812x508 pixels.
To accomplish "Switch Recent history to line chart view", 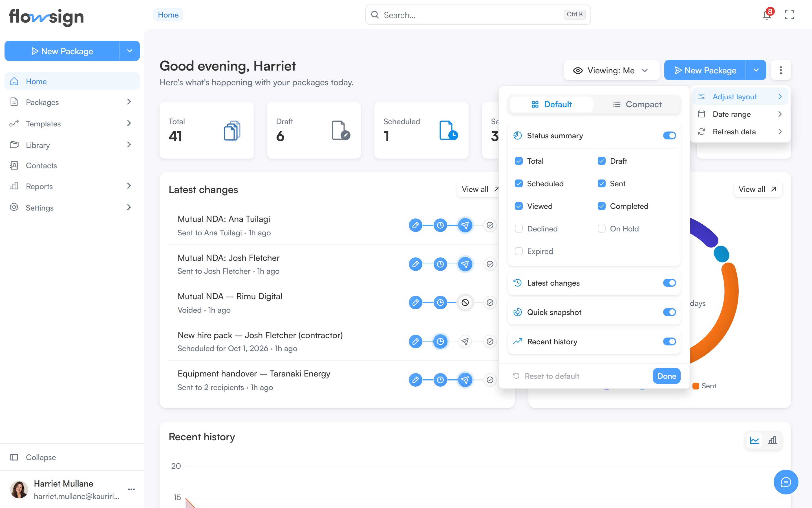I will 754,440.
